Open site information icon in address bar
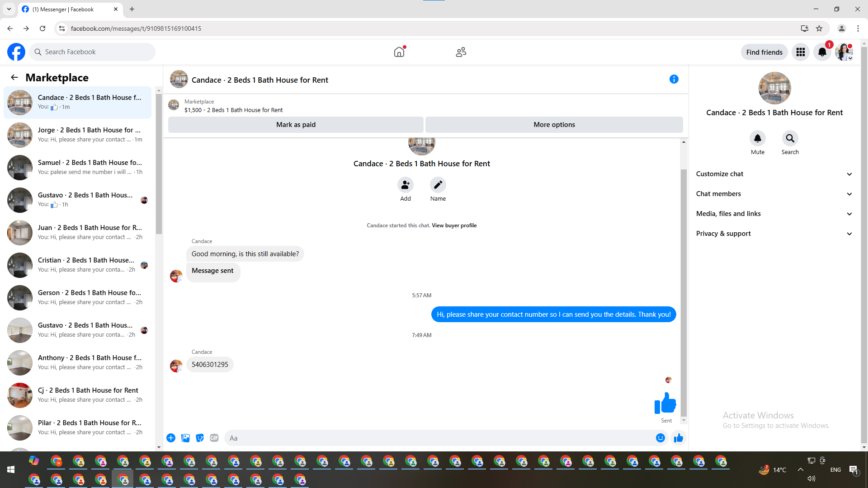This screenshot has height=488, width=868. point(62,28)
